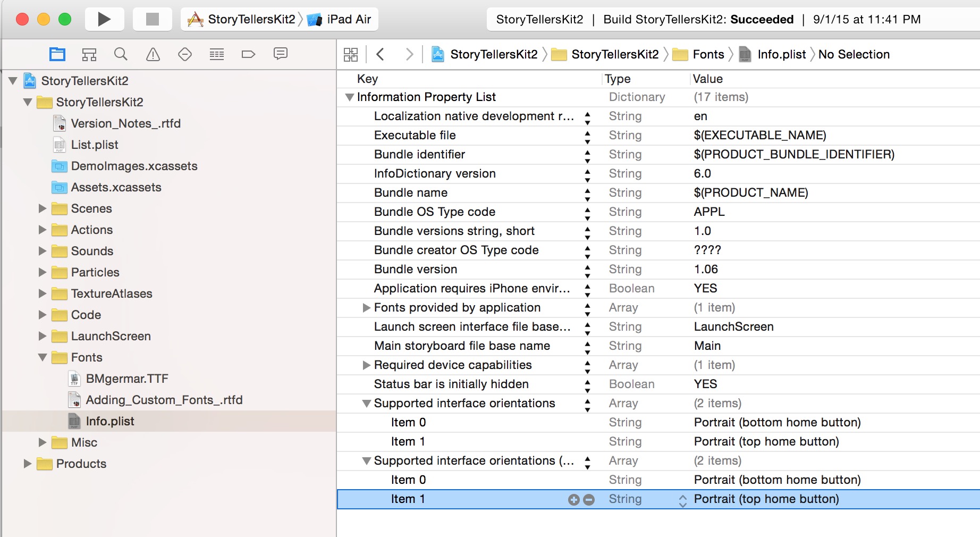Remove Item 1 using the minus button
The height and width of the screenshot is (537, 980).
click(588, 499)
